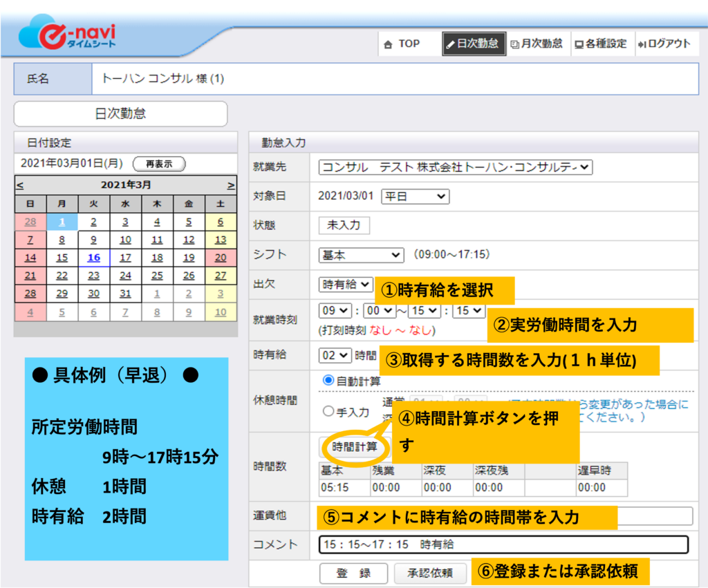Click ログアウト to log out
Viewport: 708px width, 588px height.
664,44
